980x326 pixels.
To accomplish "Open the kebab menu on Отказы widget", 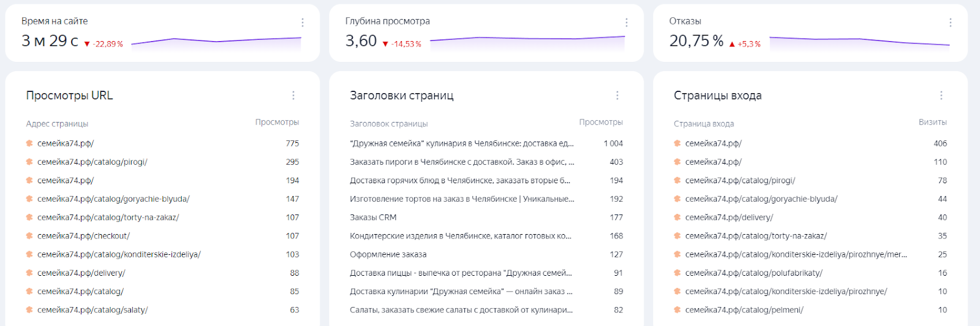I will [x=951, y=23].
